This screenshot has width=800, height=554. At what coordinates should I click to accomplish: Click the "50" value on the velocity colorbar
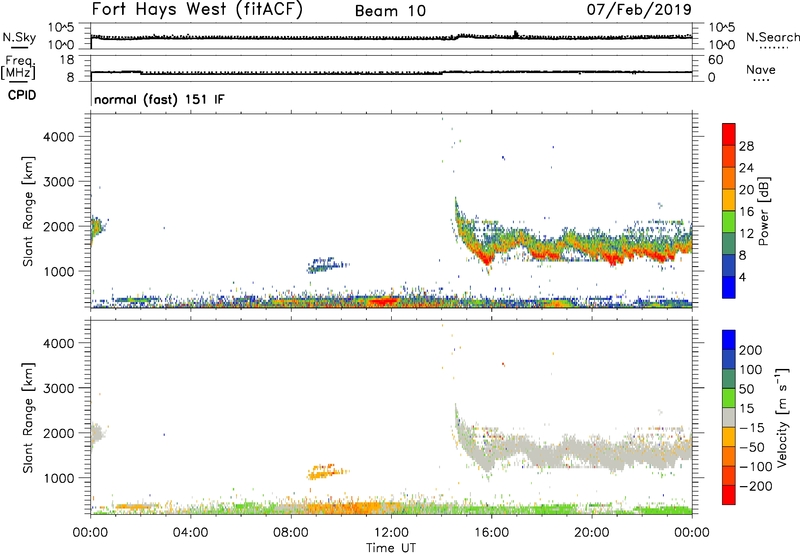pyautogui.click(x=746, y=389)
